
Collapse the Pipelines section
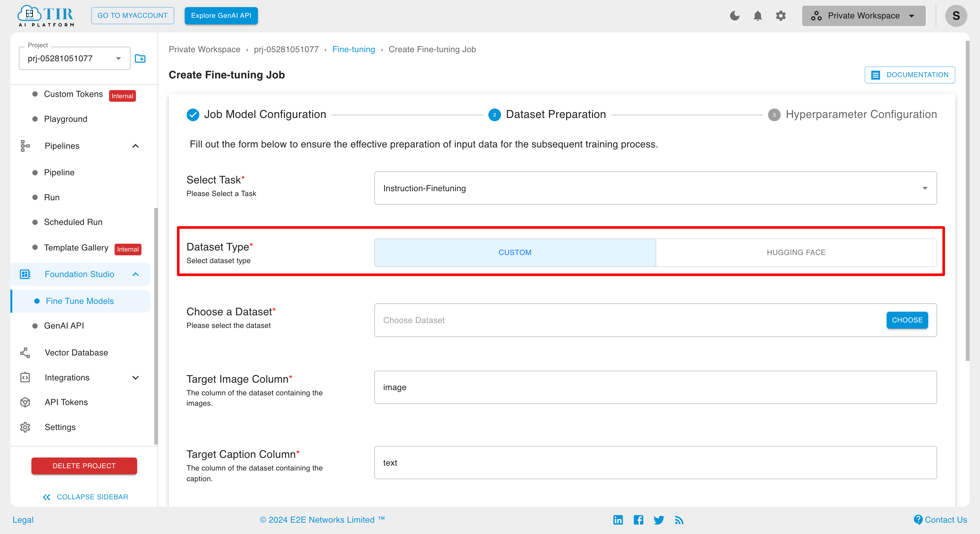(135, 146)
